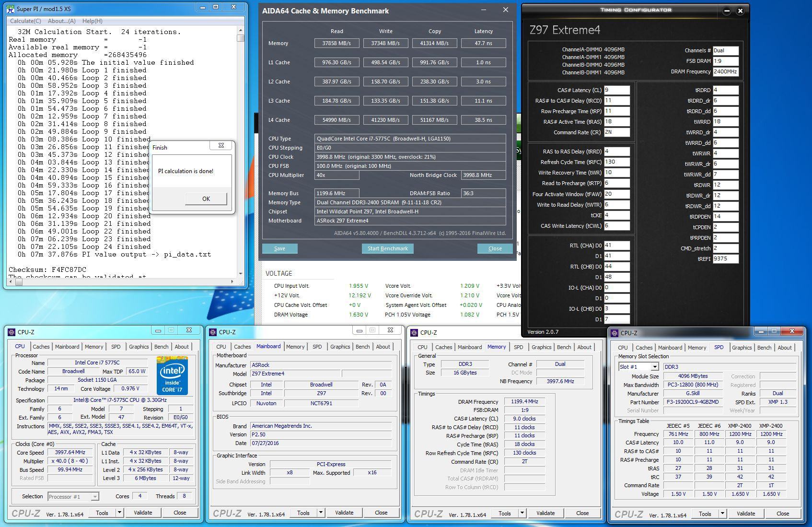
Task: Close the AIDA64 Cache & Memory Benchmark window
Action: click(505, 10)
